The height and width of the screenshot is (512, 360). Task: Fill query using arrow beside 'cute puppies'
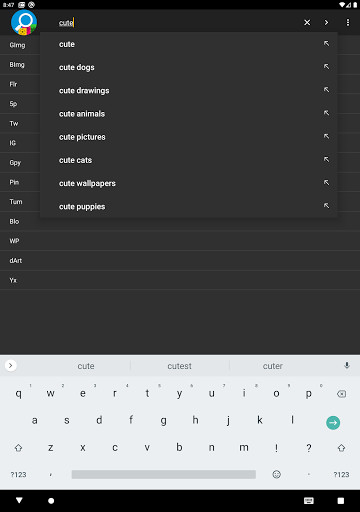[x=326, y=206]
